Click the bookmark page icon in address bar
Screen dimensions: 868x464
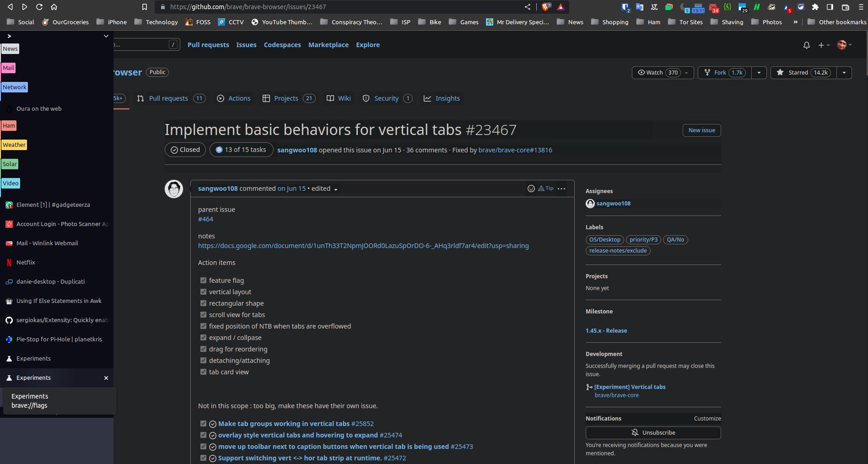pyautogui.click(x=145, y=7)
